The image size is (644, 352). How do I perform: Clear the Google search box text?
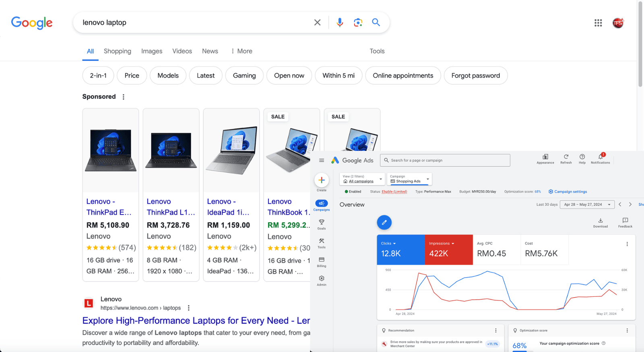pos(317,23)
